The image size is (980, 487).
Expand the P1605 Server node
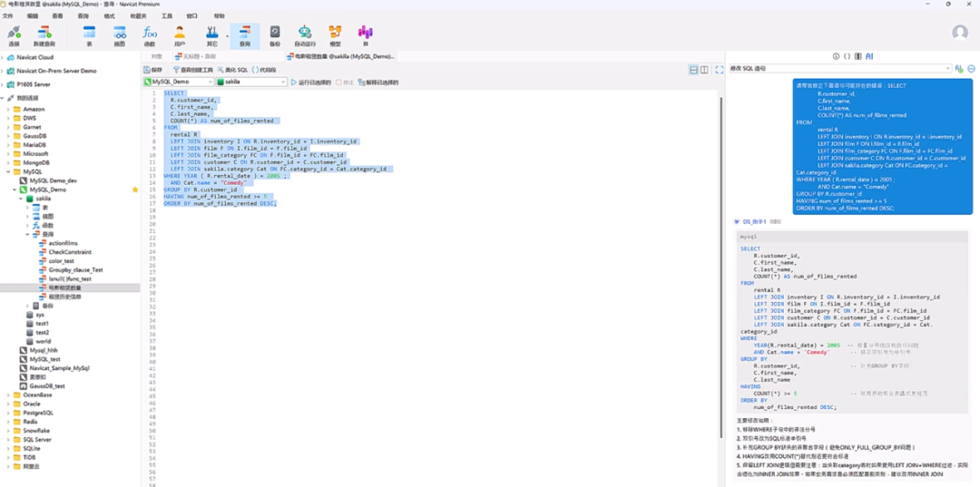[x=3, y=84]
